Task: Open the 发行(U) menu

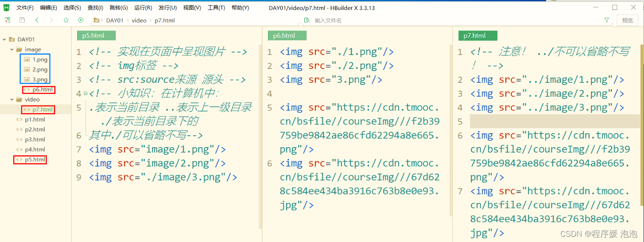Action: click(167, 8)
